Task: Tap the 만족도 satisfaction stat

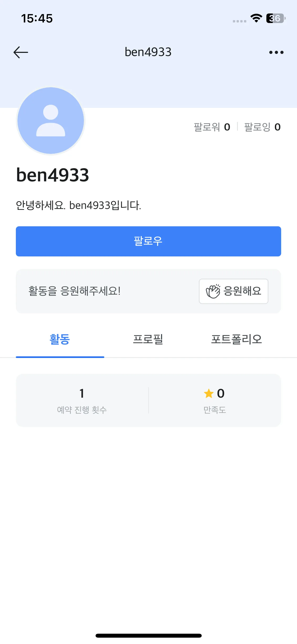Action: click(215, 400)
